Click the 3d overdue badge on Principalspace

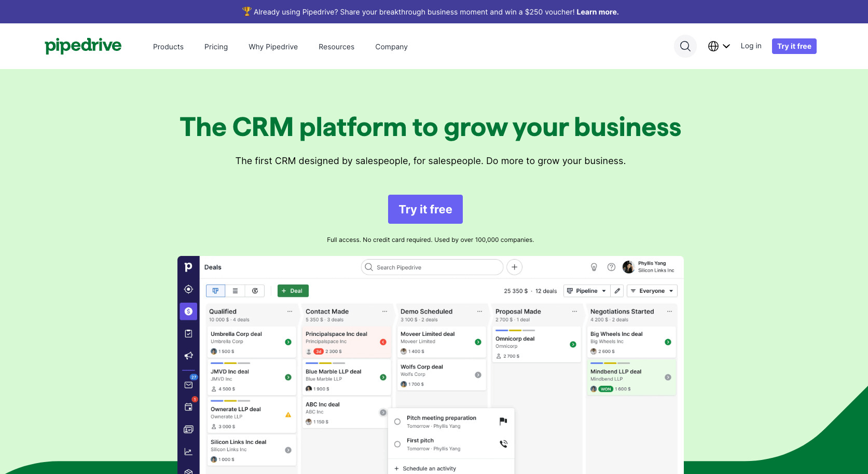point(319,351)
